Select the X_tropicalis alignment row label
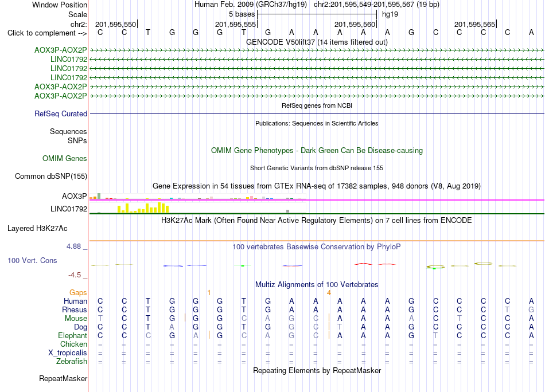 [x=68, y=353]
